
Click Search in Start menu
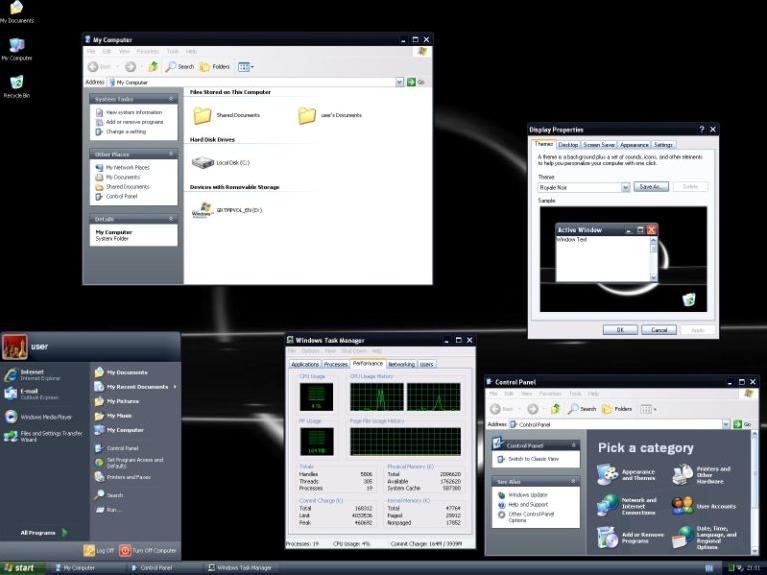pos(109,495)
